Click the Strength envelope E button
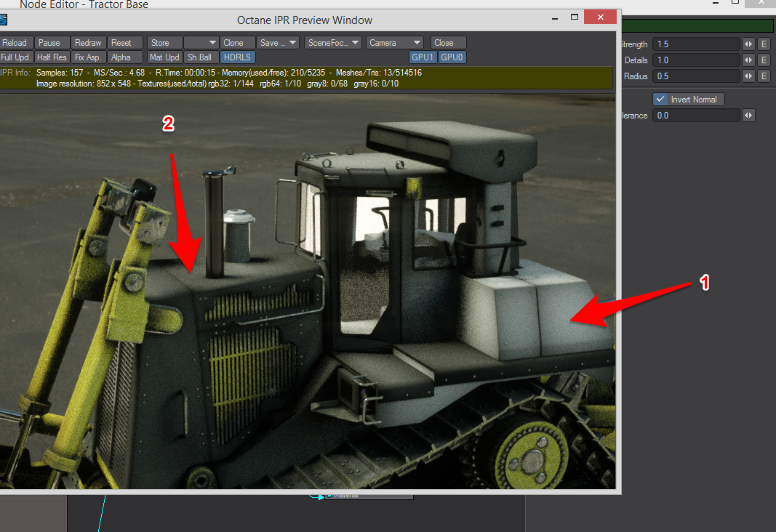This screenshot has height=532, width=776. coord(764,44)
